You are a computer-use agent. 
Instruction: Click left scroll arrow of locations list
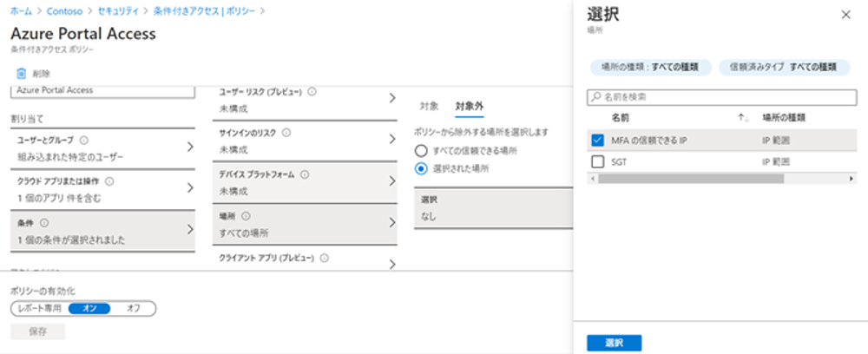point(592,179)
